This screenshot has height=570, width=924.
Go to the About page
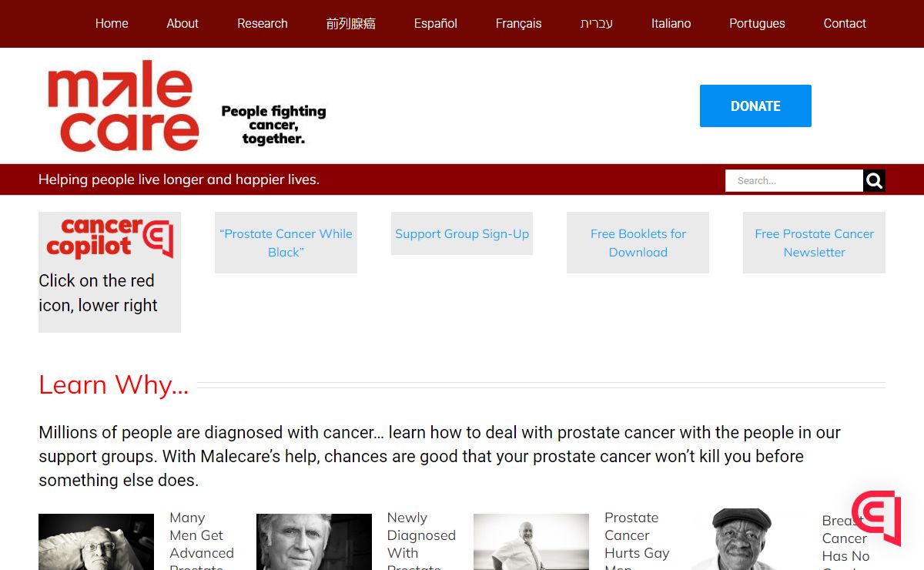pos(182,24)
